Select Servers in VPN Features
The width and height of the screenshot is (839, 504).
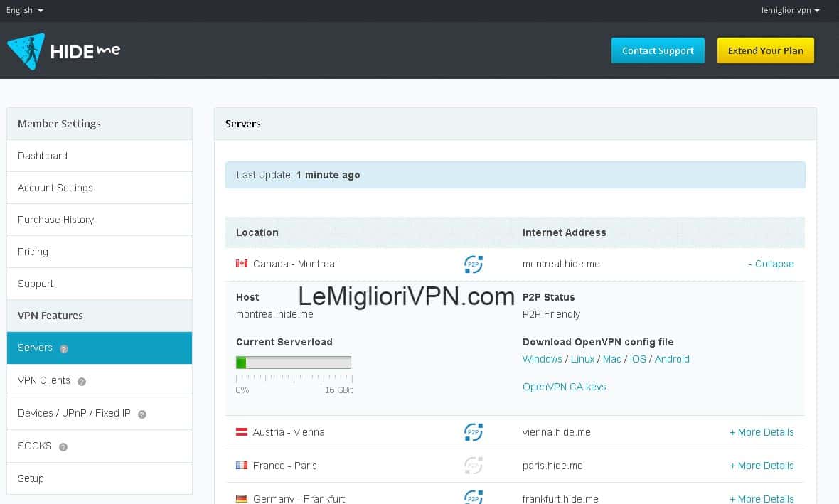coord(100,348)
